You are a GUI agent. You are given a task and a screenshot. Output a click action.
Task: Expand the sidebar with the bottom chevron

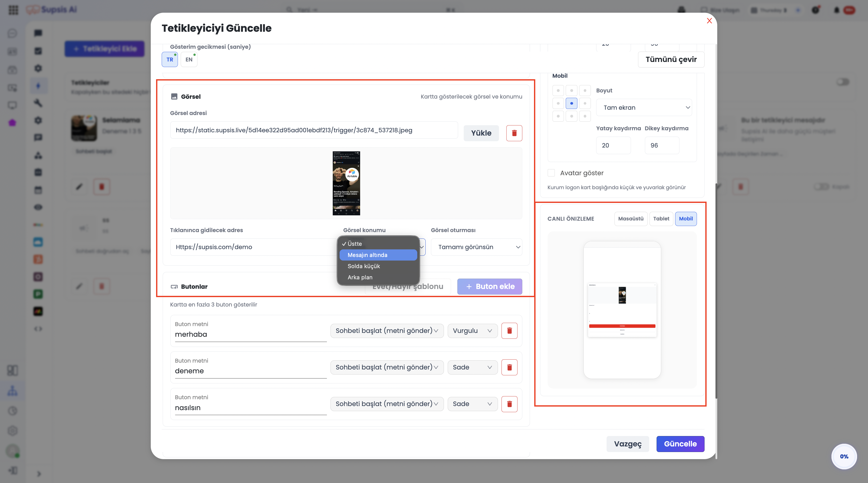click(39, 474)
